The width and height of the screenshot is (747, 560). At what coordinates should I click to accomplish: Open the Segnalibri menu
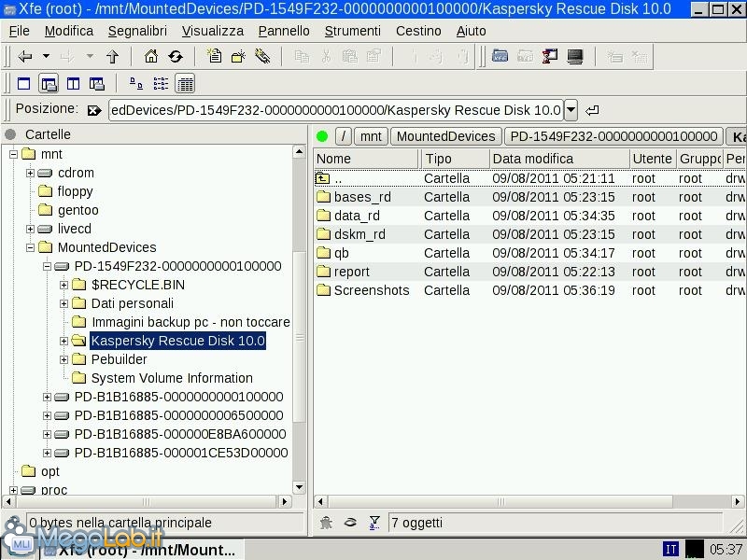point(136,31)
